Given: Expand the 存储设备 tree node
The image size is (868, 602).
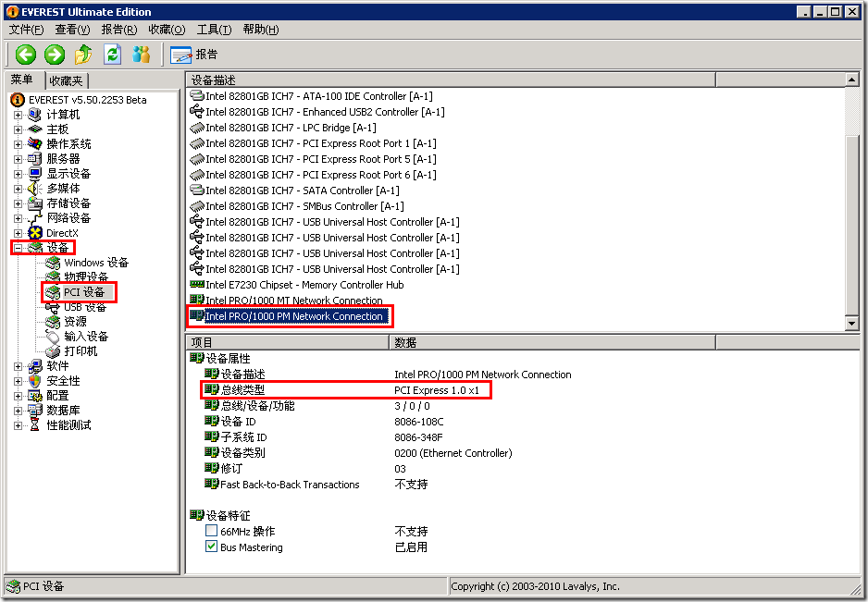Looking at the screenshot, I should 18,203.
